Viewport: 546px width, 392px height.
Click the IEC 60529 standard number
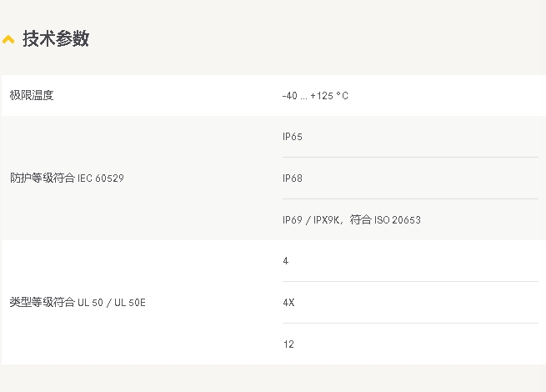pyautogui.click(x=101, y=178)
